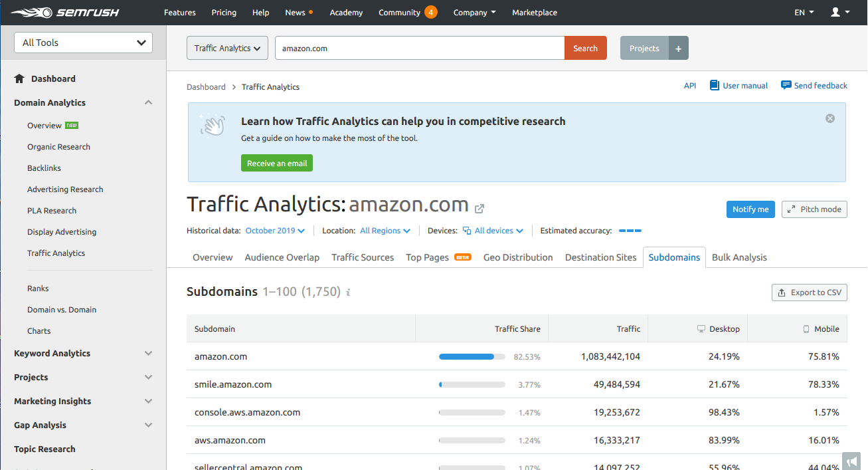The height and width of the screenshot is (470, 868).
Task: Click the Notify me button
Action: click(750, 209)
